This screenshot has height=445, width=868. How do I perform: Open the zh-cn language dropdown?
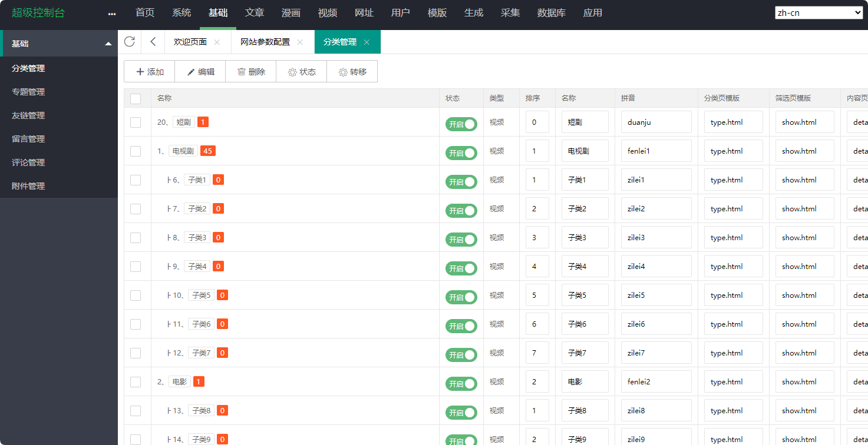819,12
